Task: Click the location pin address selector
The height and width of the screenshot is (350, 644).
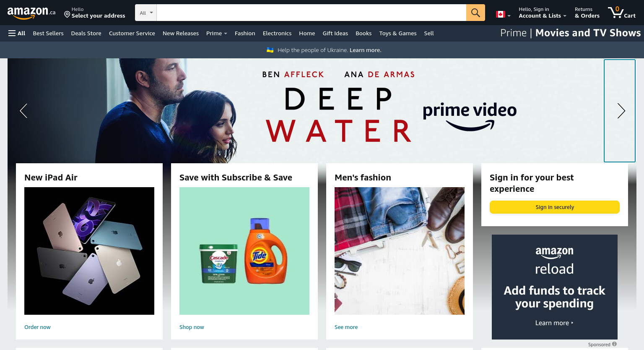Action: (x=94, y=13)
